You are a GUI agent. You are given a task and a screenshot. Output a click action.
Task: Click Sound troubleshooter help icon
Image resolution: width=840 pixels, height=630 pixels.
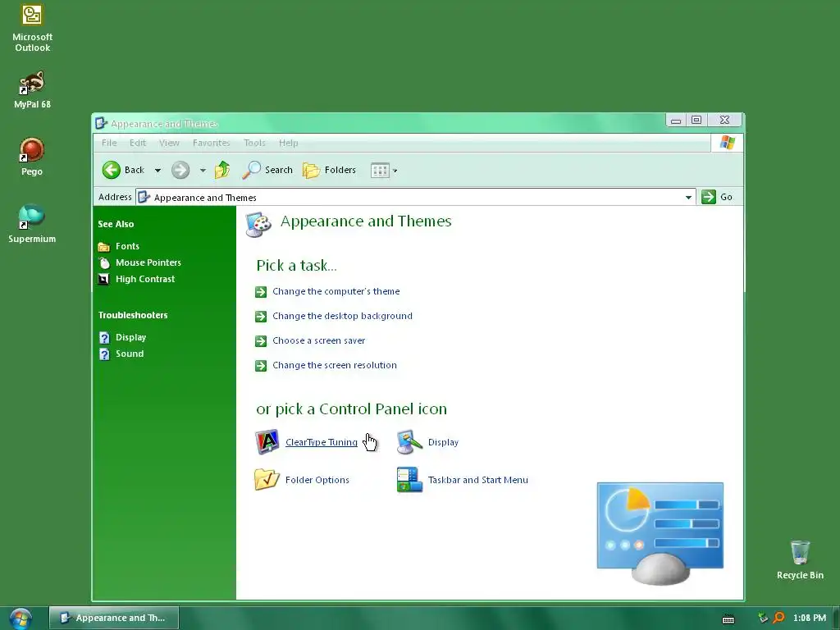(104, 354)
